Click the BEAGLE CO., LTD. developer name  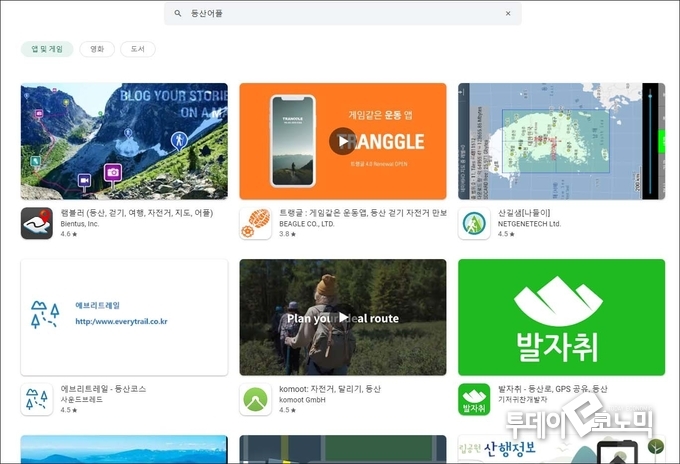coord(307,224)
